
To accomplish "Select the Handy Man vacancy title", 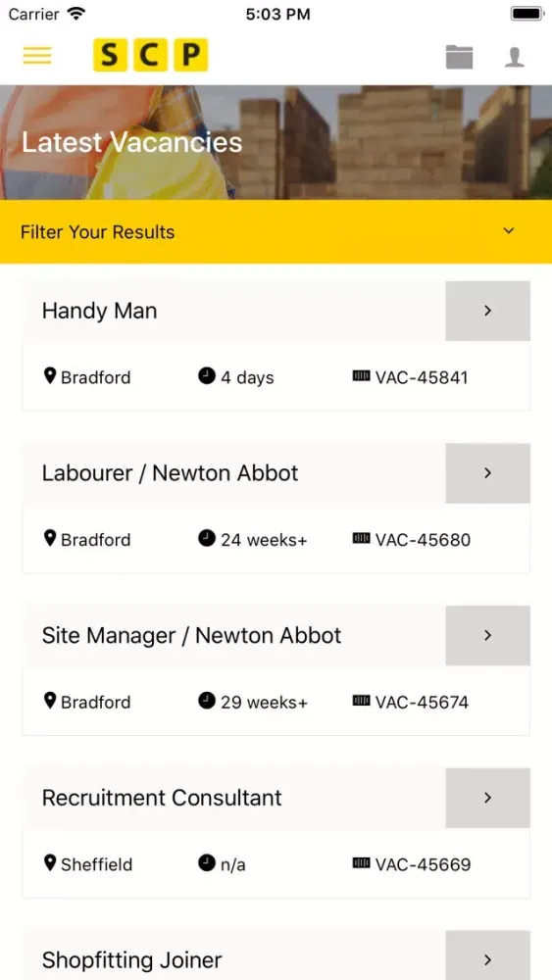I will pyautogui.click(x=99, y=311).
